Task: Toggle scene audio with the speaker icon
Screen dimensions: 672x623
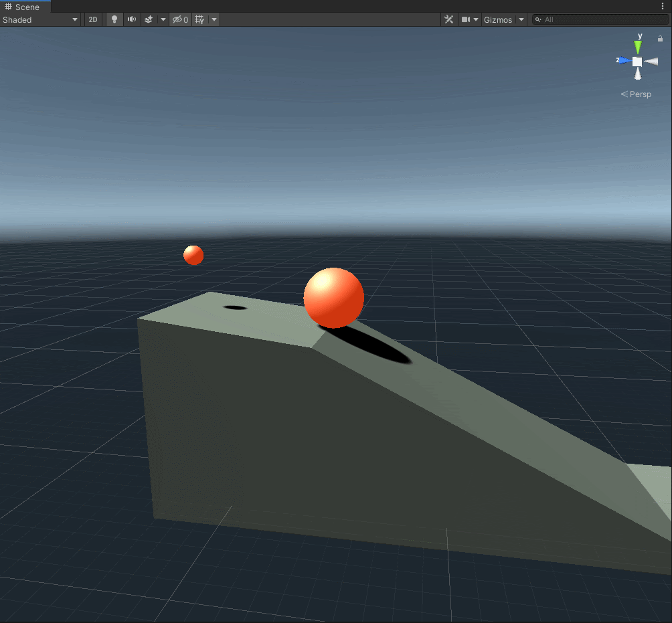Action: (132, 19)
